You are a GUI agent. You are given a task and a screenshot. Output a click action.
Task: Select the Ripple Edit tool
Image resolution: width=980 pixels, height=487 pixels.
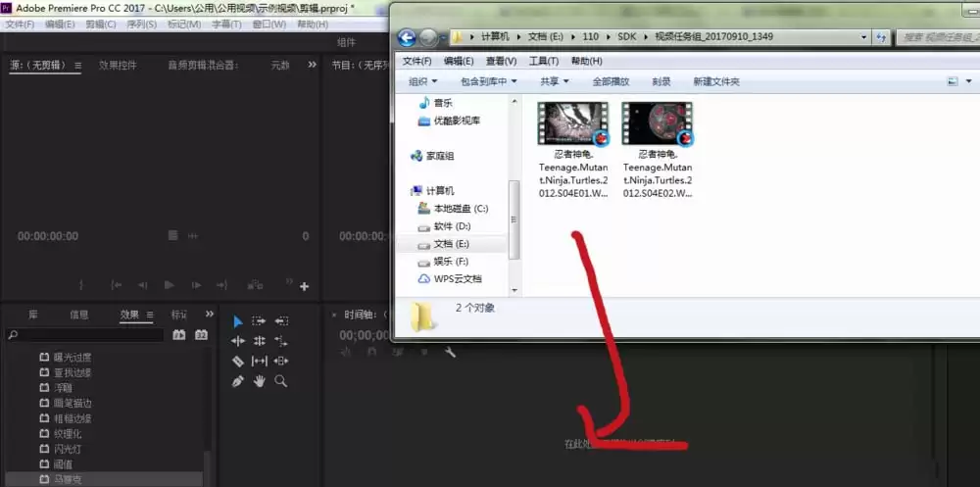238,341
